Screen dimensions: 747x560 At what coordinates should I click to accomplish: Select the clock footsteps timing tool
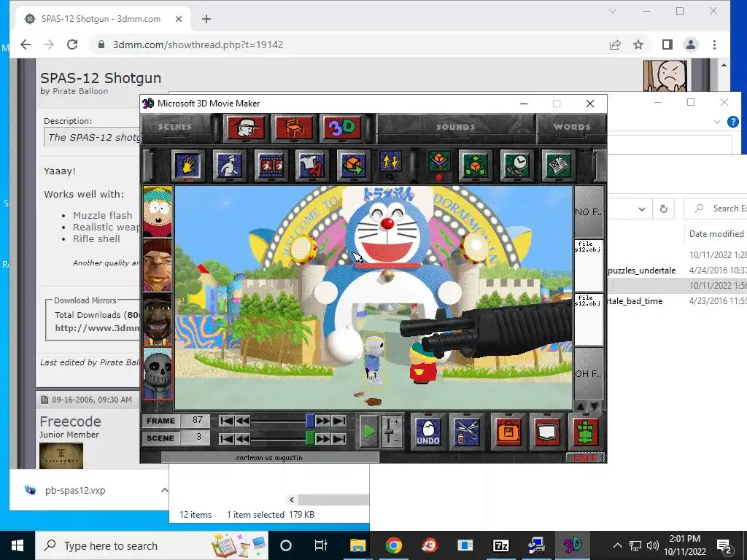point(516,166)
